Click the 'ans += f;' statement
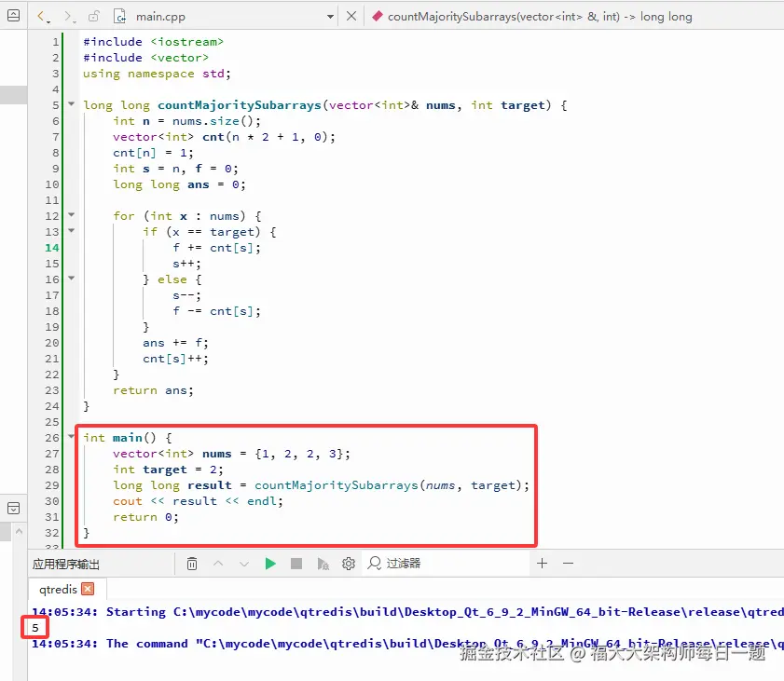The image size is (784, 681). [175, 343]
